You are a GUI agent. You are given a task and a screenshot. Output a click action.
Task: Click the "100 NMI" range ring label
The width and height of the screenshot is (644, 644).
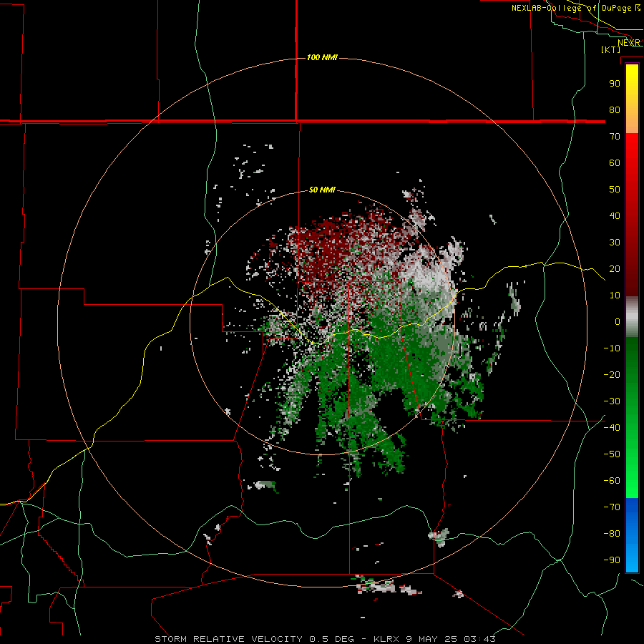[x=322, y=57]
